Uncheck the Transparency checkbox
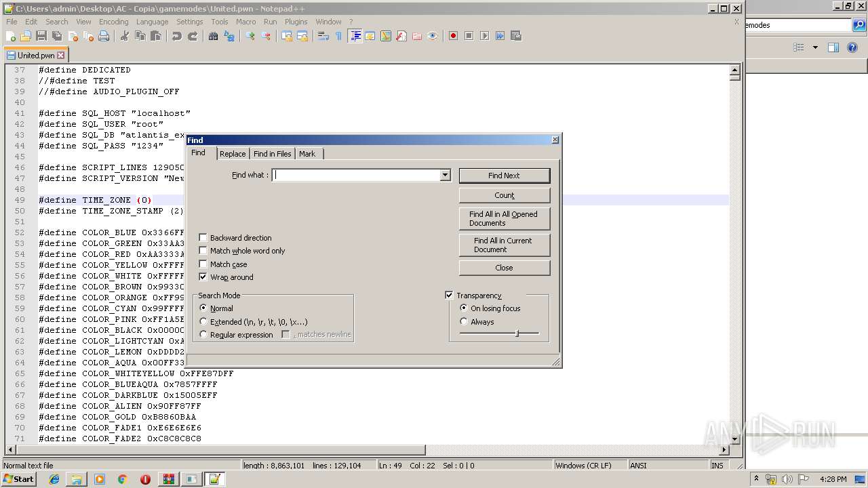 coord(449,296)
